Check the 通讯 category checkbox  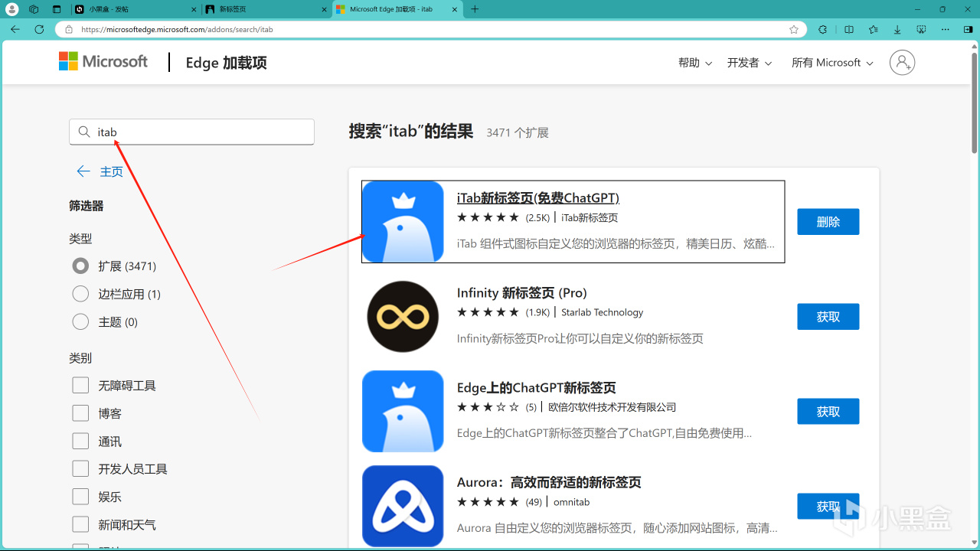tap(80, 441)
